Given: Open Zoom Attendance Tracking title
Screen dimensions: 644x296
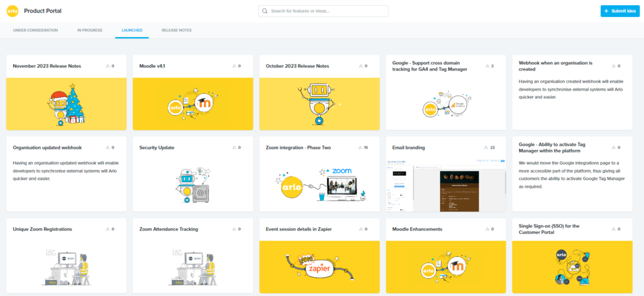Looking at the screenshot, I should (169, 229).
